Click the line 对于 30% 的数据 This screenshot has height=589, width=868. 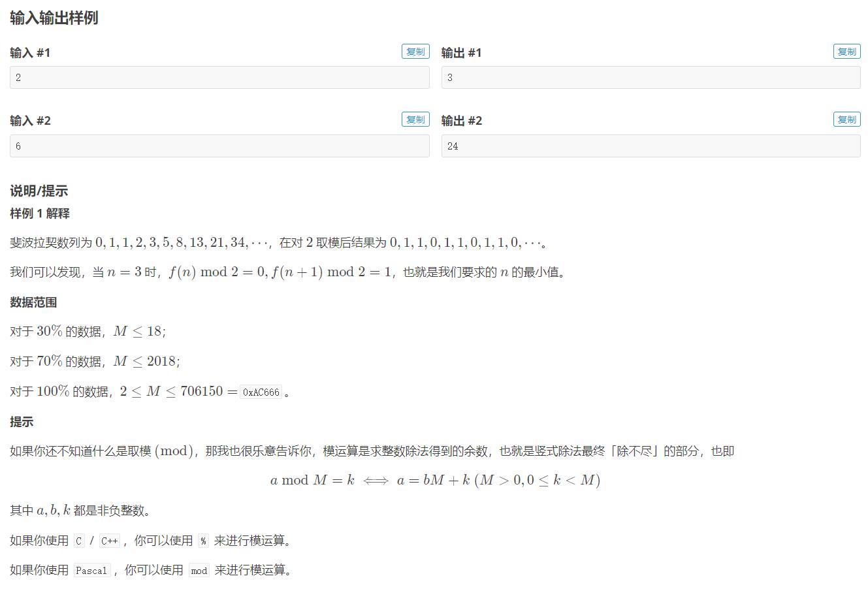tap(88, 332)
